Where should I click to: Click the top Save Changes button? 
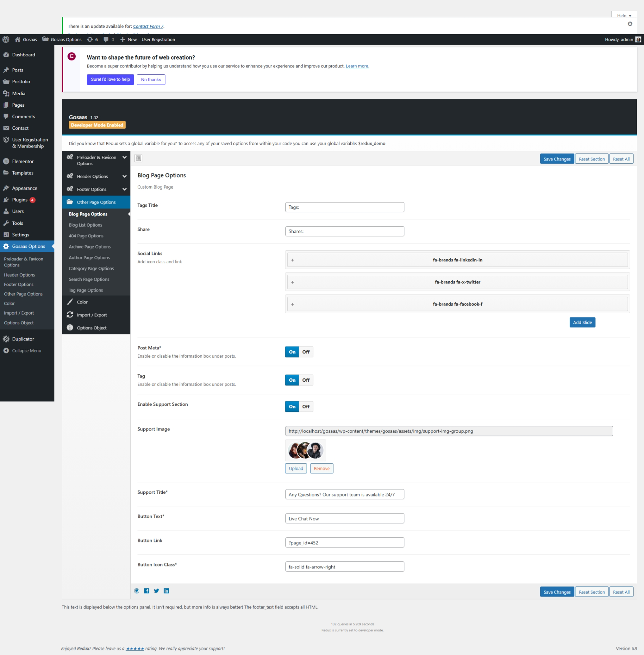pyautogui.click(x=556, y=159)
